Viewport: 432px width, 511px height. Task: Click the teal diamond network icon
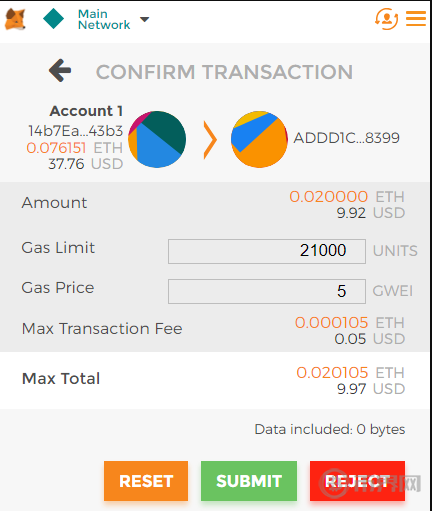tap(53, 19)
